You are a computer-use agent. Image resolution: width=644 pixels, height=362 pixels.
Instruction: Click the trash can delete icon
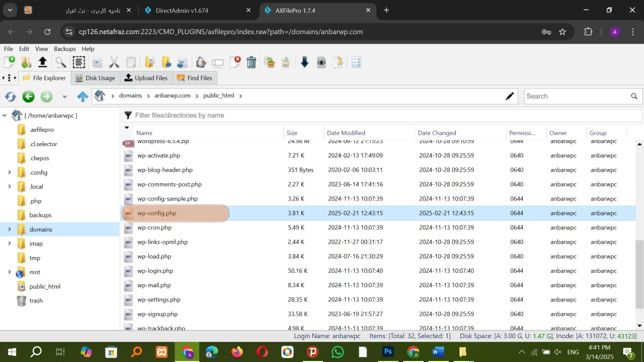tap(251, 62)
